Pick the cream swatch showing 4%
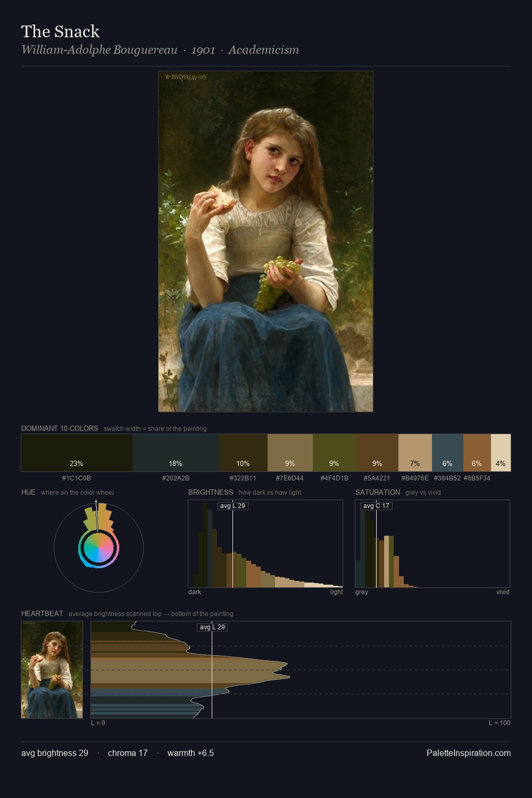532x798 pixels. tap(501, 453)
